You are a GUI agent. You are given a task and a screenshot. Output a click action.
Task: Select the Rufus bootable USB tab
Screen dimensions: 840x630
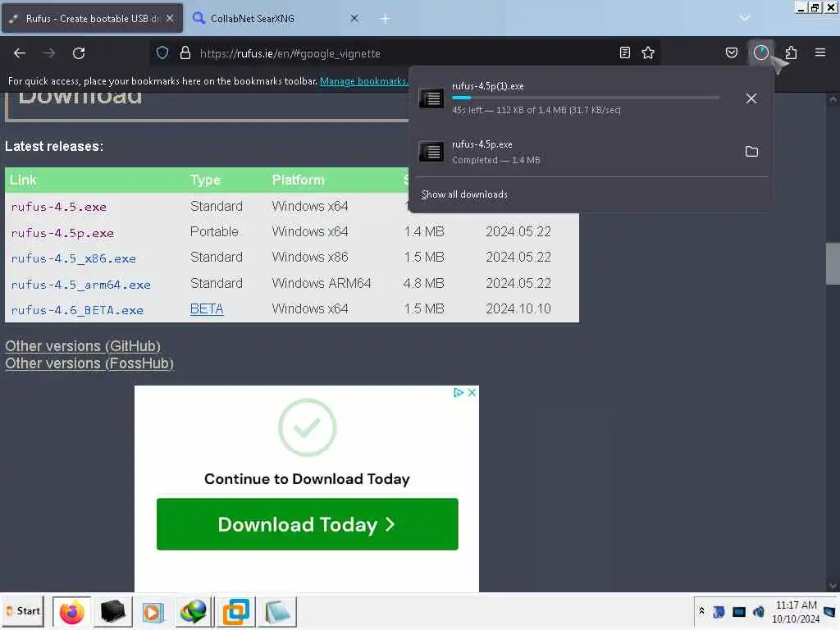[x=92, y=18]
